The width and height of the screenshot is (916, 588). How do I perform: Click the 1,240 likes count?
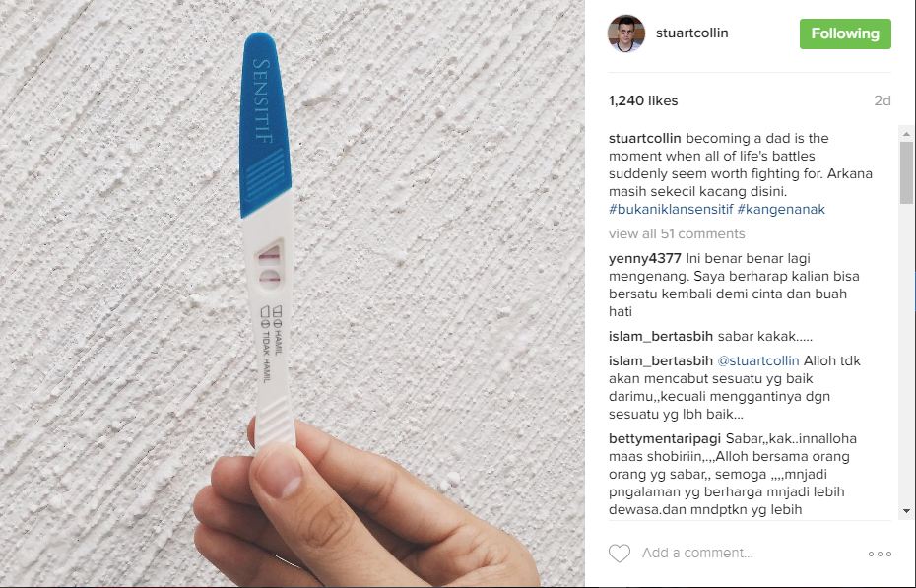643,101
